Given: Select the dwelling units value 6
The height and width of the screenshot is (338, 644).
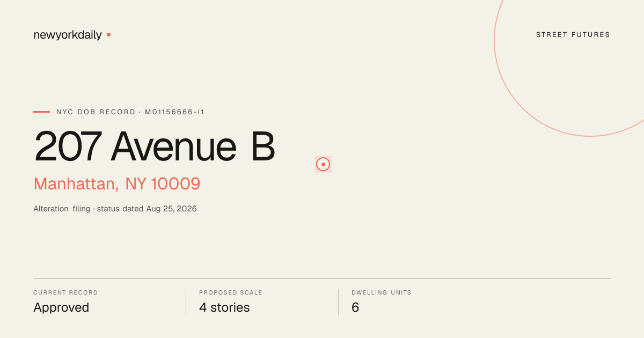Looking at the screenshot, I should (x=355, y=307).
